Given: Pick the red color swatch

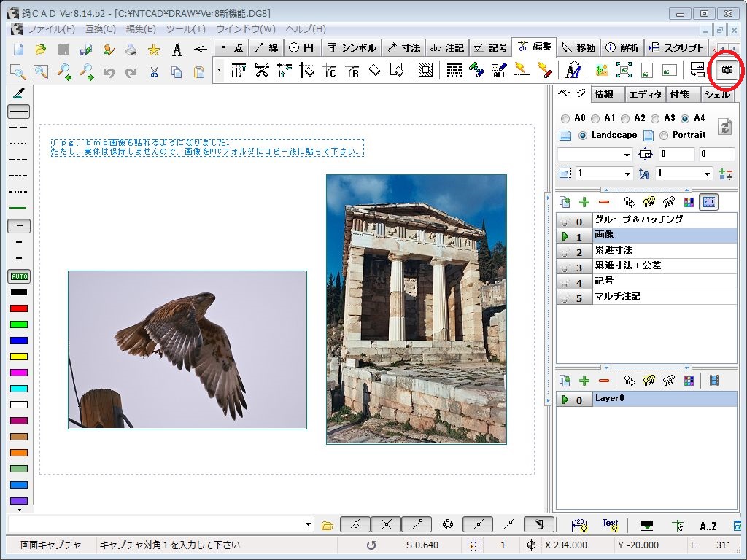Looking at the screenshot, I should click(19, 308).
